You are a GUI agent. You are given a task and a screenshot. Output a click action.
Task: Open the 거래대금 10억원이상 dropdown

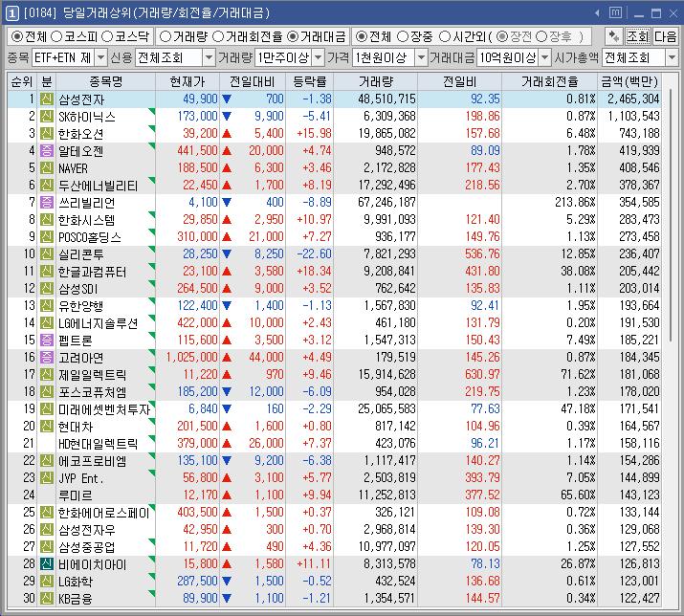click(545, 57)
